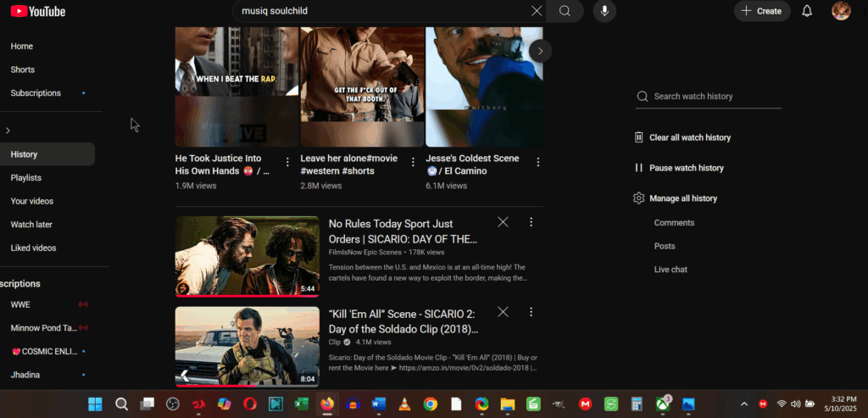Click Pause watch history
The height and width of the screenshot is (418, 868).
tap(679, 168)
